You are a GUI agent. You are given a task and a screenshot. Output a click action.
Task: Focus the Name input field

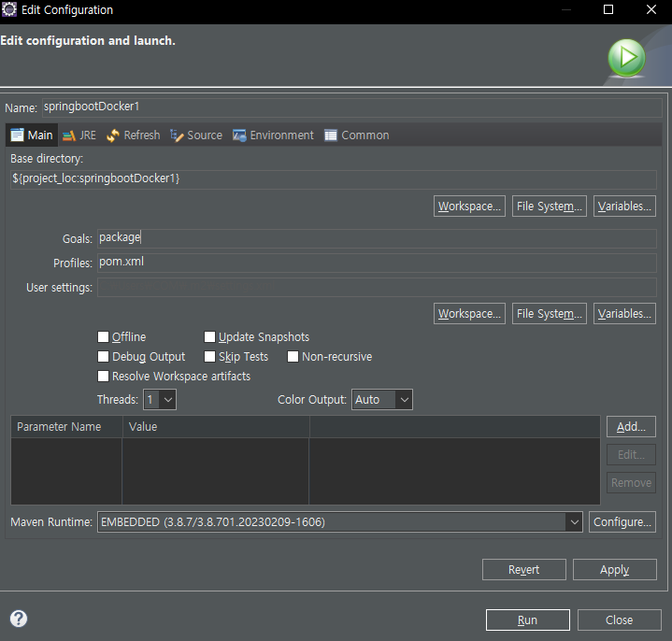coord(352,107)
